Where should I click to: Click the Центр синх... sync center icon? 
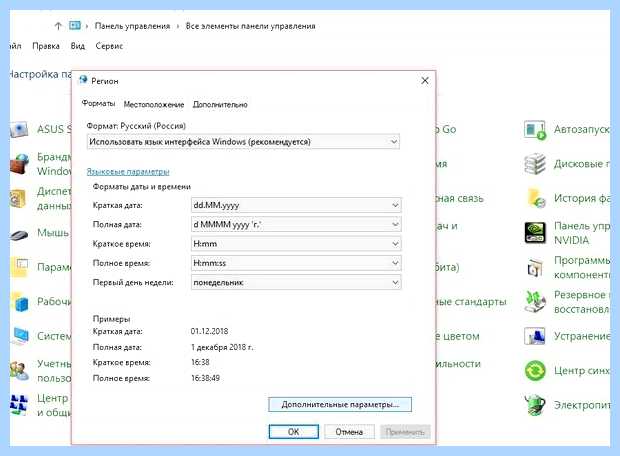[535, 371]
